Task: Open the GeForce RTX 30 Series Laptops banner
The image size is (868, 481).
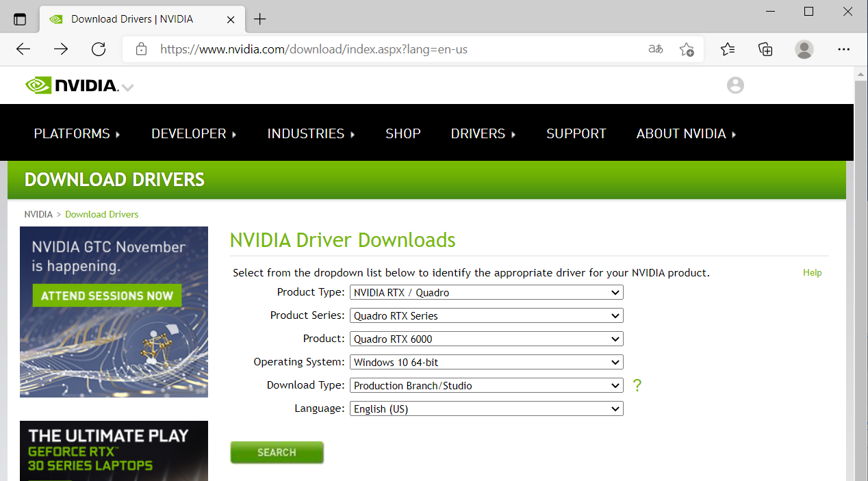Action: click(114, 450)
